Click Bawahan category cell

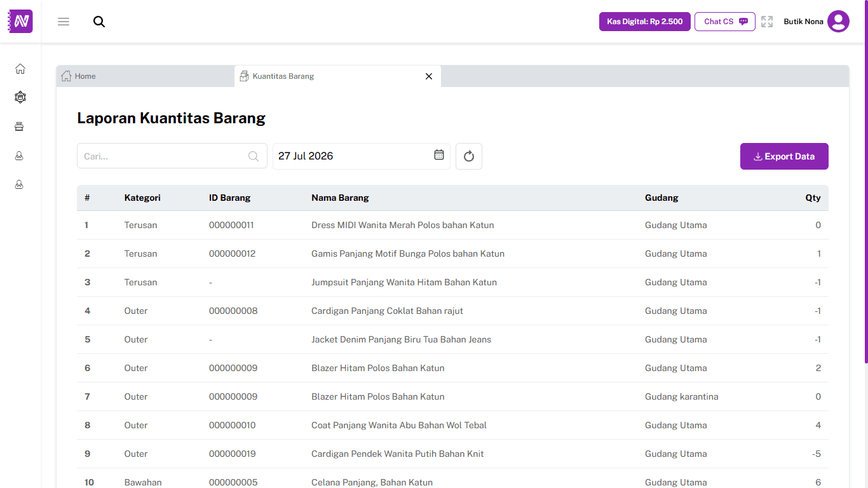[x=143, y=482]
